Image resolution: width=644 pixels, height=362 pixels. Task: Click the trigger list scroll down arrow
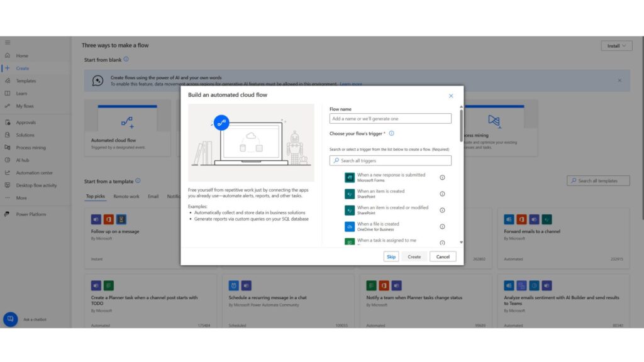click(x=461, y=242)
